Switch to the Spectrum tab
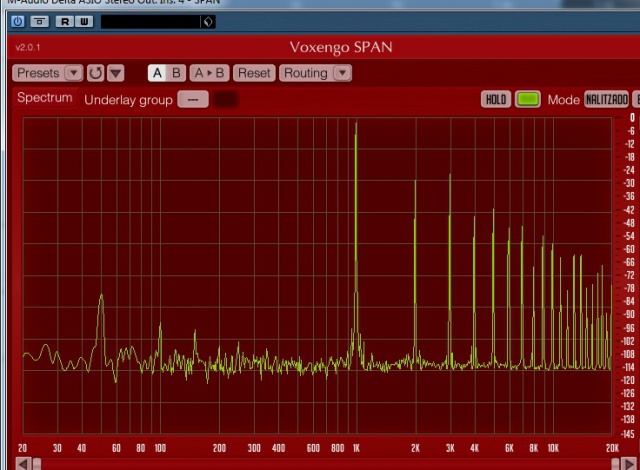The image size is (640, 470). pyautogui.click(x=44, y=98)
